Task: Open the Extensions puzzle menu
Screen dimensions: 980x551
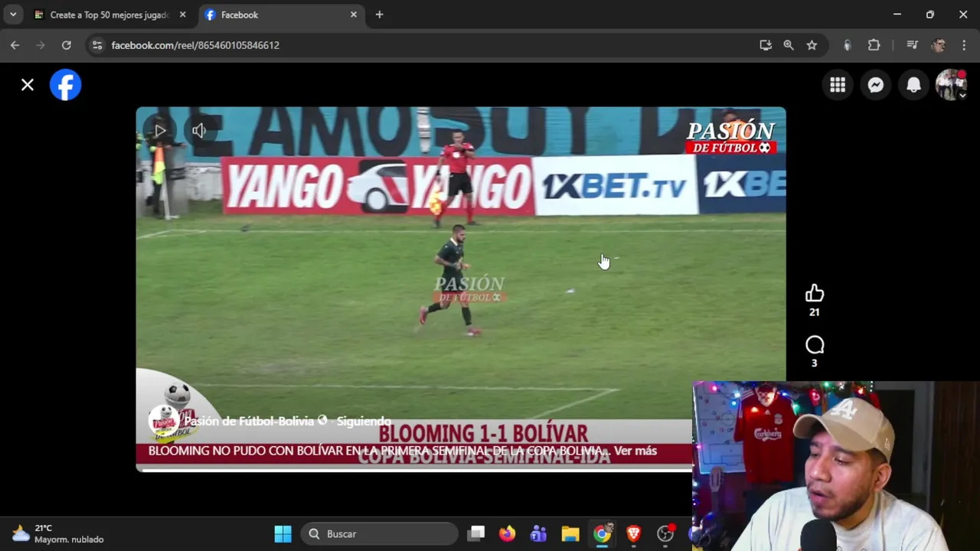Action: point(874,45)
